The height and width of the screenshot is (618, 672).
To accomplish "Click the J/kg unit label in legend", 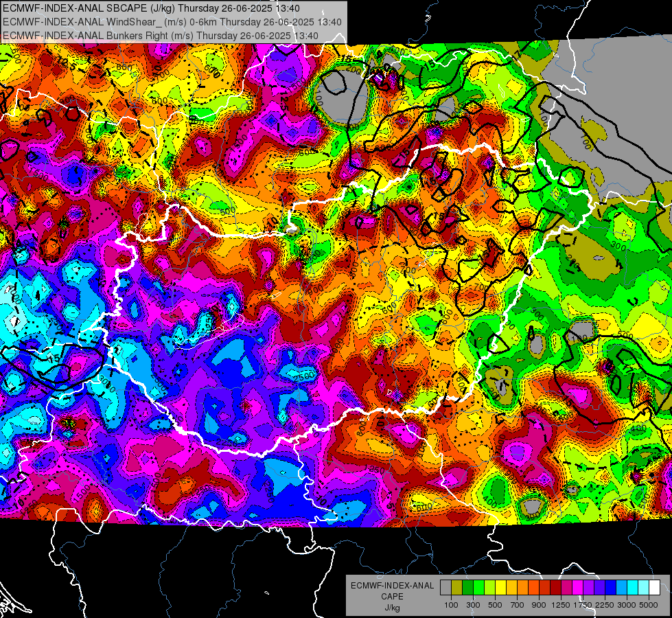I will coord(392,608).
